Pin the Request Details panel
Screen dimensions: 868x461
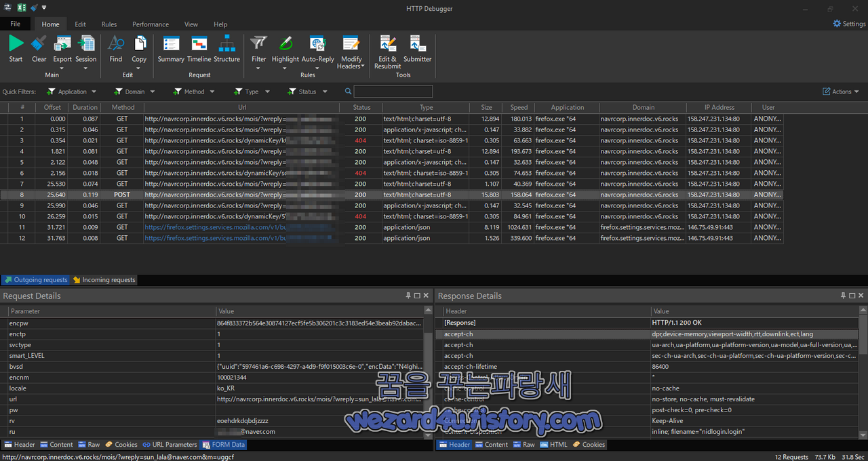coord(408,296)
